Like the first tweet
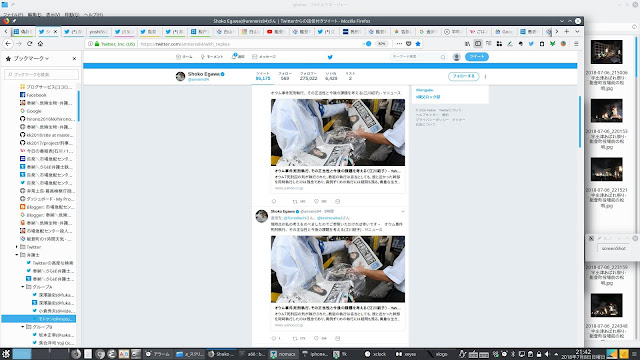 [x=316, y=201]
